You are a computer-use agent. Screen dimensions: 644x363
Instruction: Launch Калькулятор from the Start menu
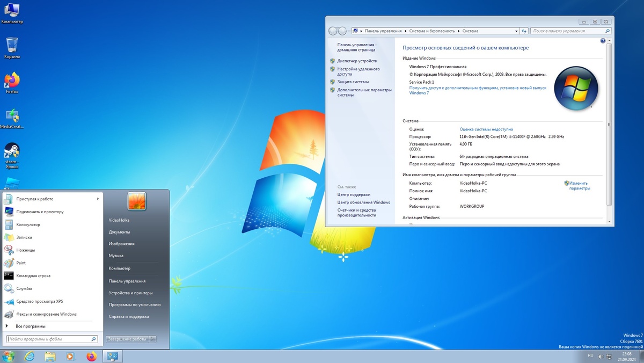coord(53,224)
